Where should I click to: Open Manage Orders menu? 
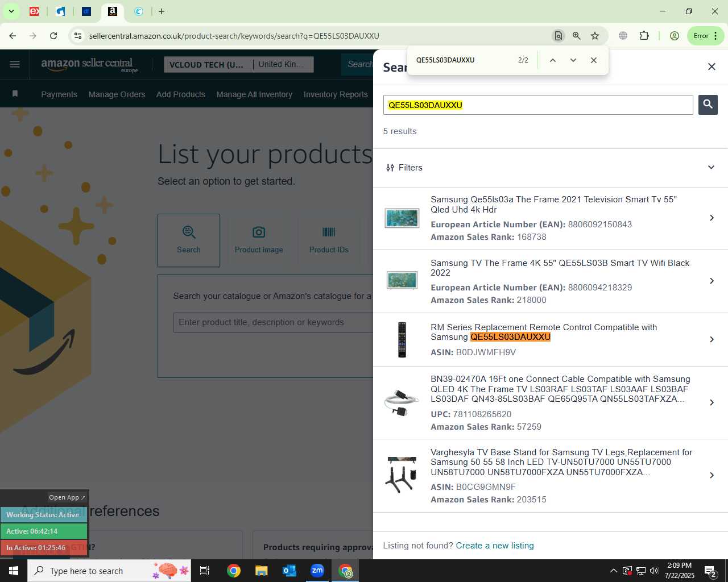pos(117,94)
